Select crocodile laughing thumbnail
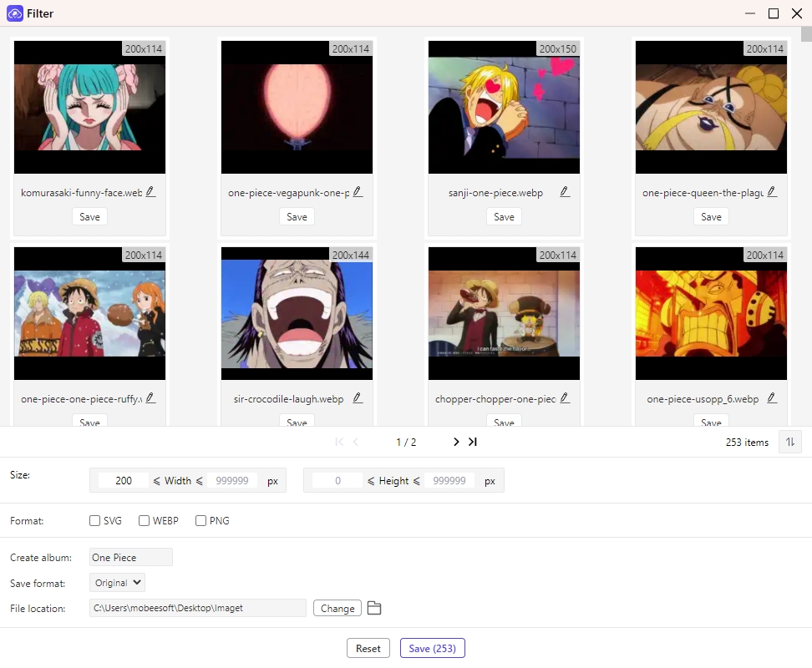Screen dimensions: 812x668 point(297,314)
